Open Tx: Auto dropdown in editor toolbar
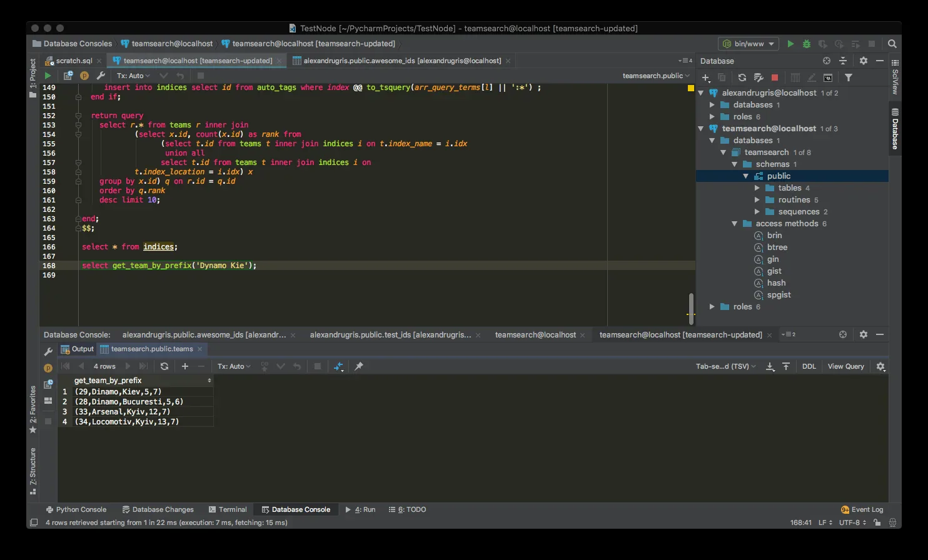 (x=133, y=76)
